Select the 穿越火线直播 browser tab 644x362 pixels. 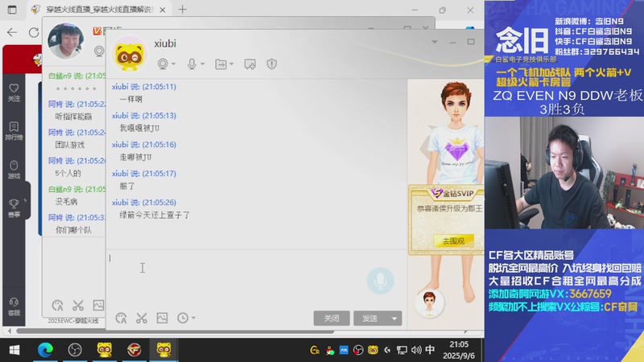(x=98, y=10)
